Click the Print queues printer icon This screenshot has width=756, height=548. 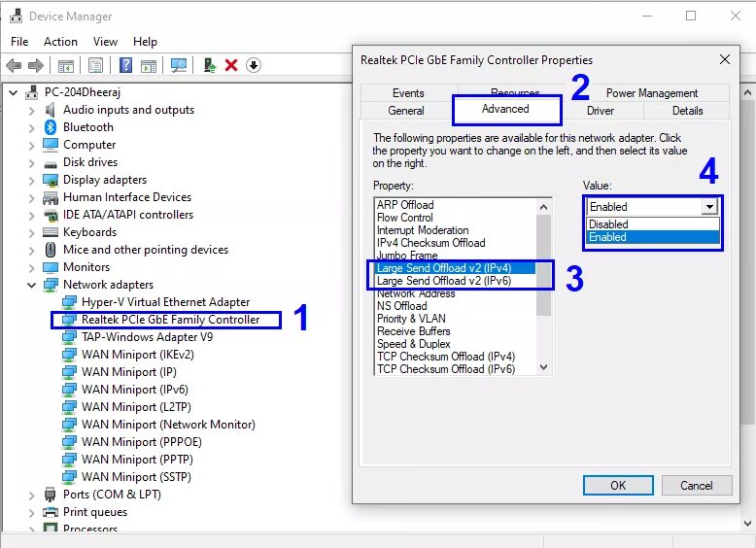51,512
